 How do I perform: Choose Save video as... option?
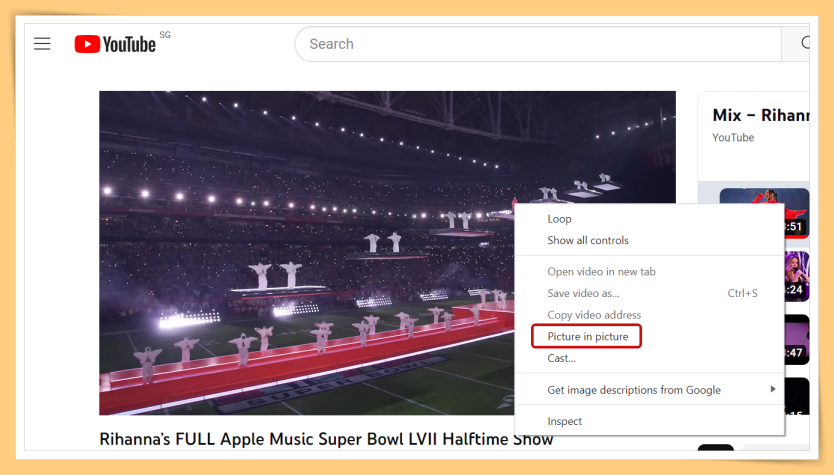(x=649, y=293)
